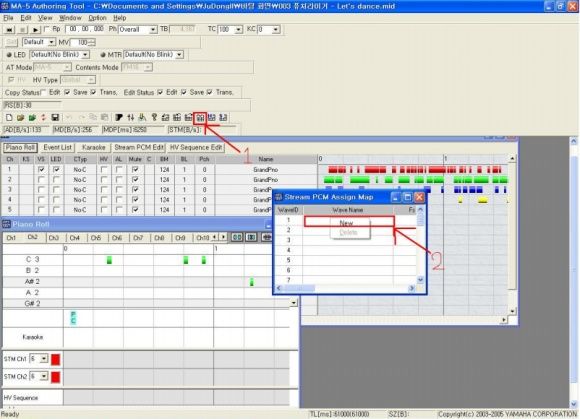
Task: Open the Default preset dropdown
Action: [52, 42]
